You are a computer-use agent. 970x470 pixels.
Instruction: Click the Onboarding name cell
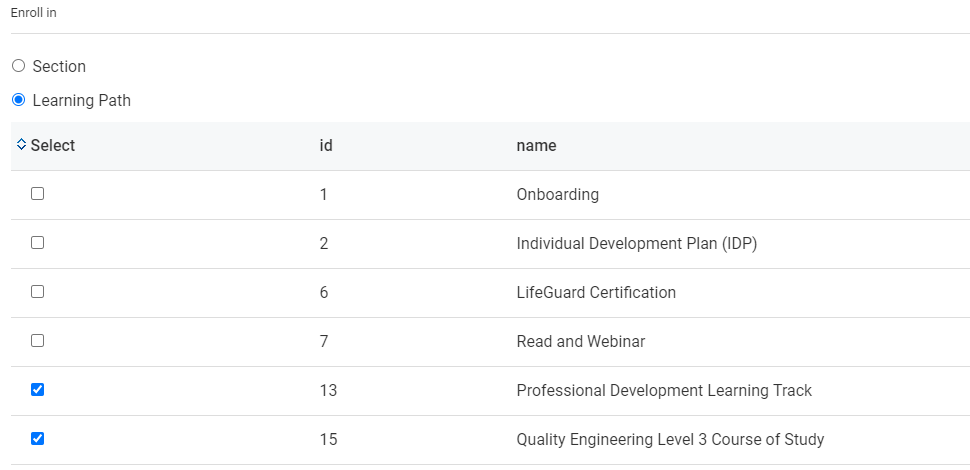(557, 195)
